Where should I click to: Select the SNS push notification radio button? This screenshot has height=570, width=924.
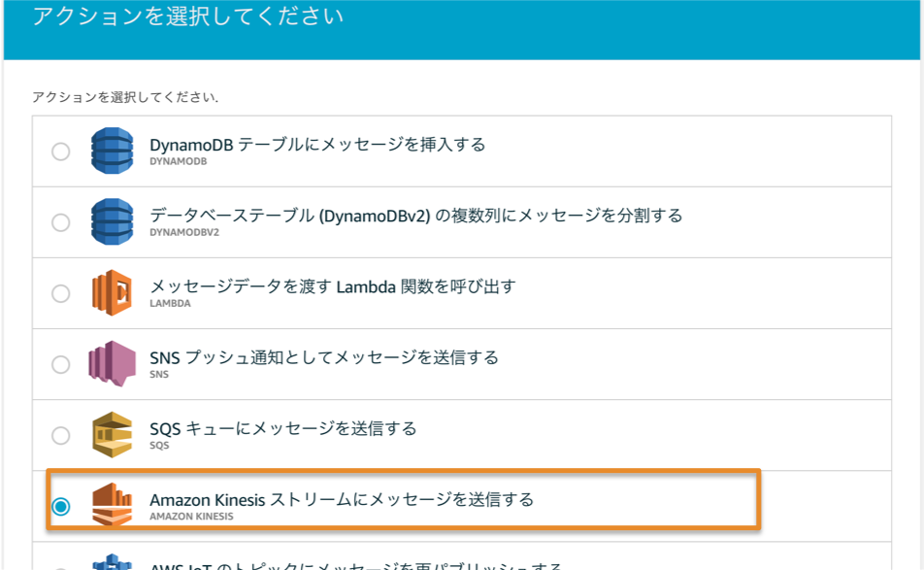click(61, 364)
